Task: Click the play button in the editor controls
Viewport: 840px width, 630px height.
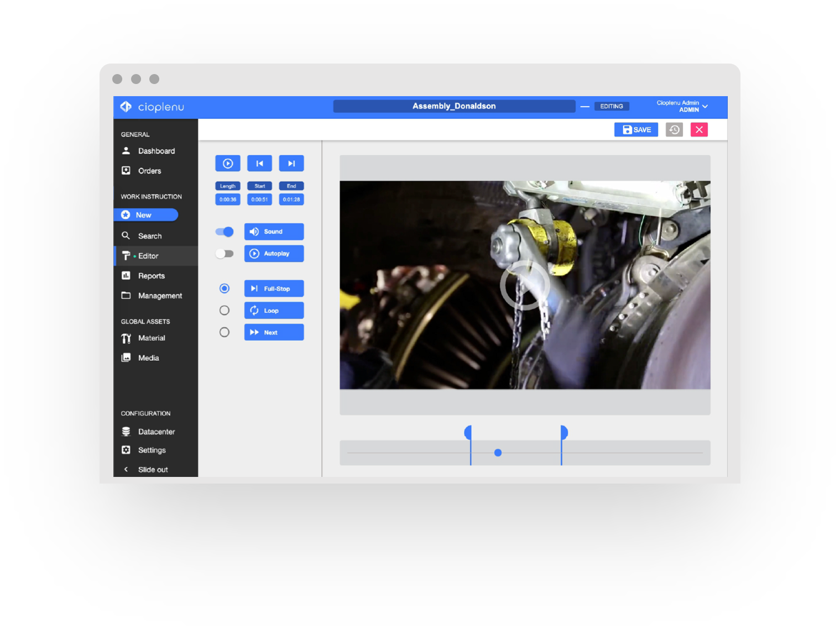Action: 228,164
